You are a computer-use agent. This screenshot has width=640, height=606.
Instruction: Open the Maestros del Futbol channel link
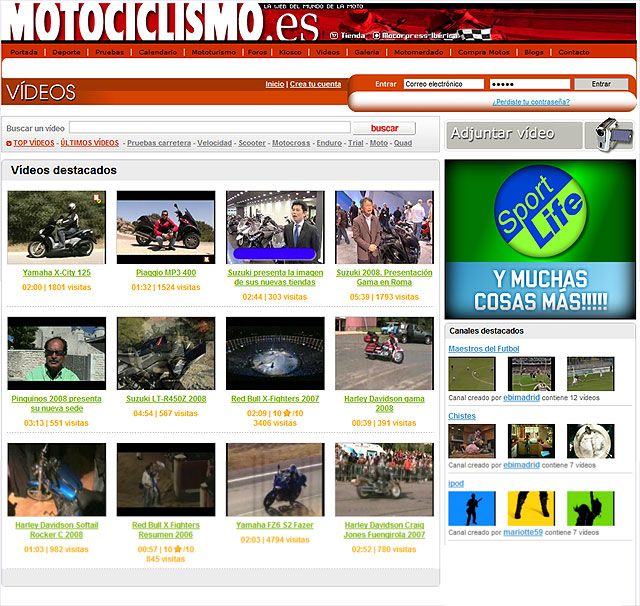click(484, 349)
